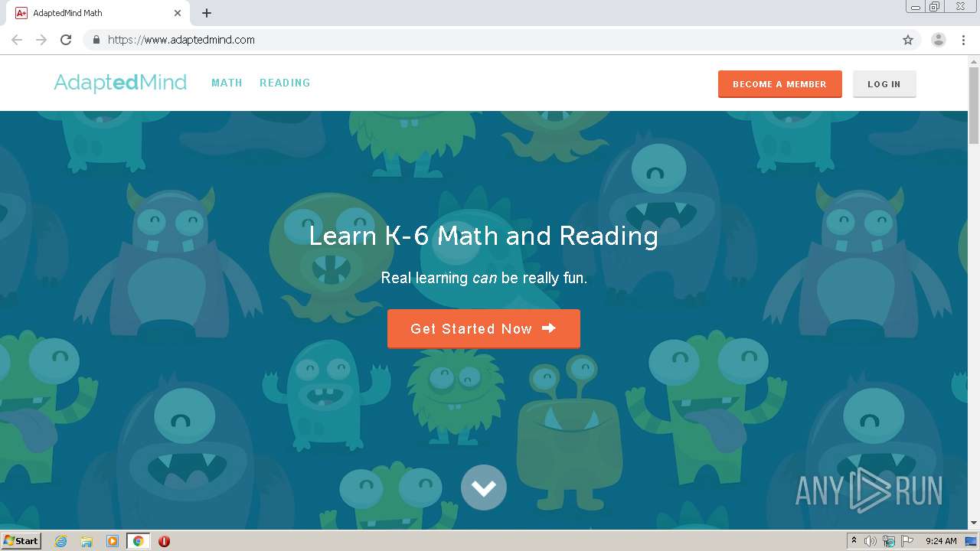Open the Chrome profile avatar icon
This screenshot has width=980, height=551.
(x=939, y=40)
